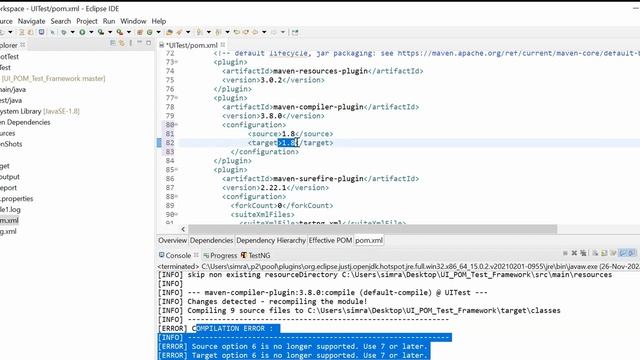640x360 pixels.
Task: Click the Back navigation arrow icon
Action: click(255, 32)
